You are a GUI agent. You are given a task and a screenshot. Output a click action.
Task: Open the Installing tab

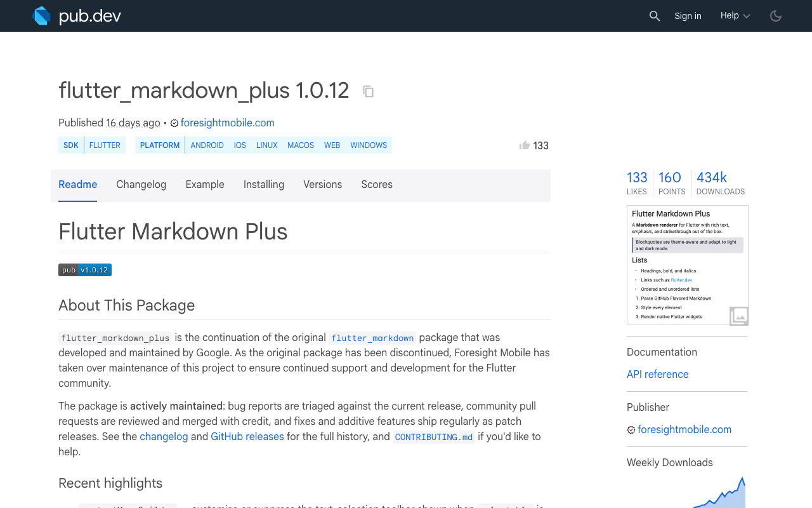(x=264, y=185)
